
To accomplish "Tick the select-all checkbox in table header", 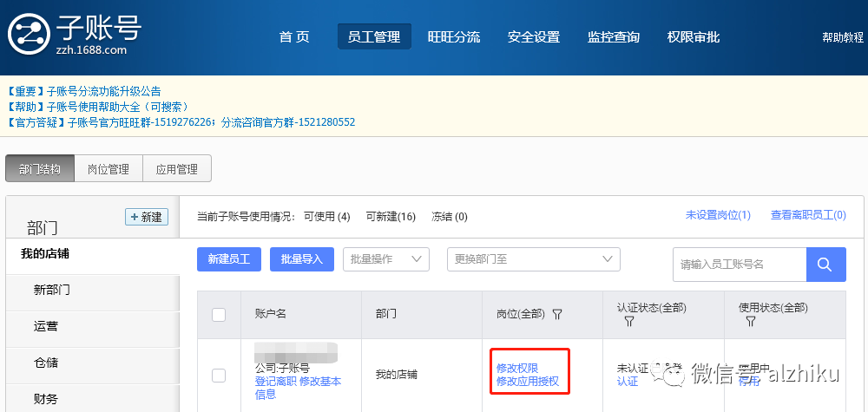I will point(219,315).
